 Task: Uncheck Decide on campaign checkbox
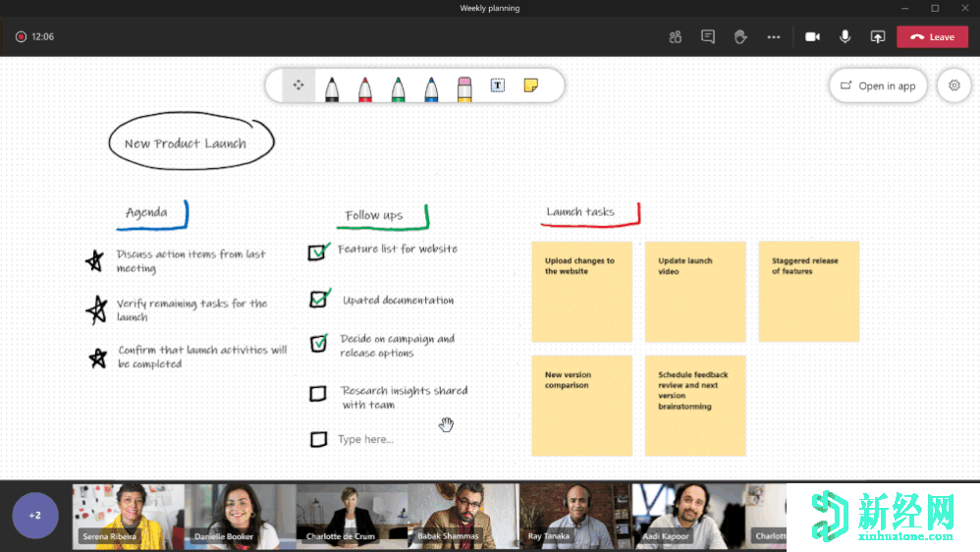319,343
